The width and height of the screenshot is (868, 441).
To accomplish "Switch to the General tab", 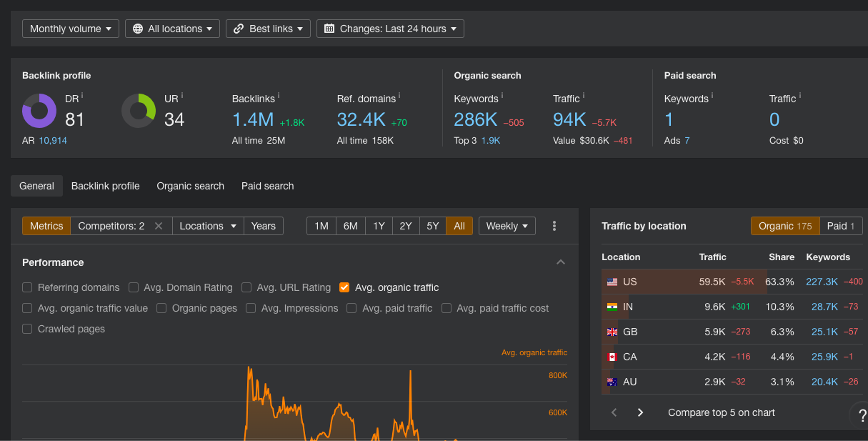I will pyautogui.click(x=36, y=186).
